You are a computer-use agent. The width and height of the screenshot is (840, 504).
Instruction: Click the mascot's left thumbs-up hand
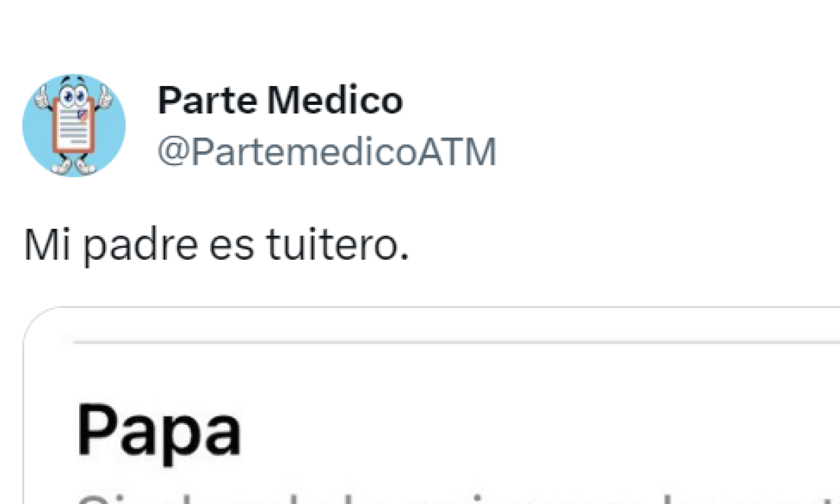click(43, 97)
